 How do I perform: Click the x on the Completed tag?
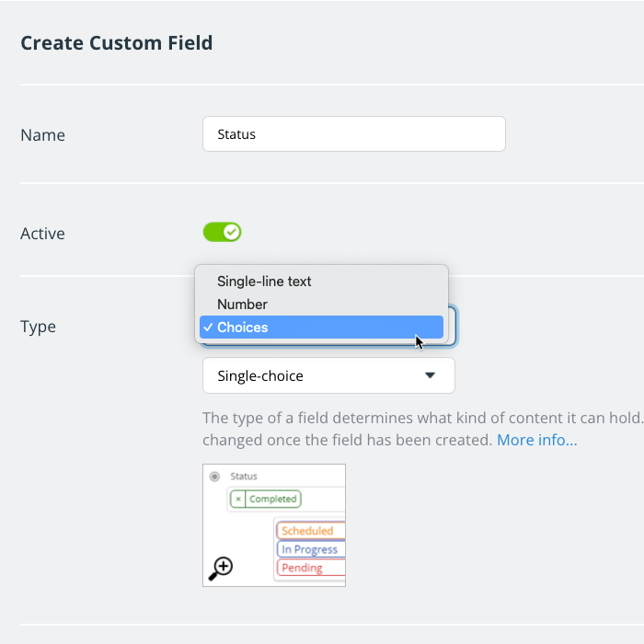tap(238, 499)
